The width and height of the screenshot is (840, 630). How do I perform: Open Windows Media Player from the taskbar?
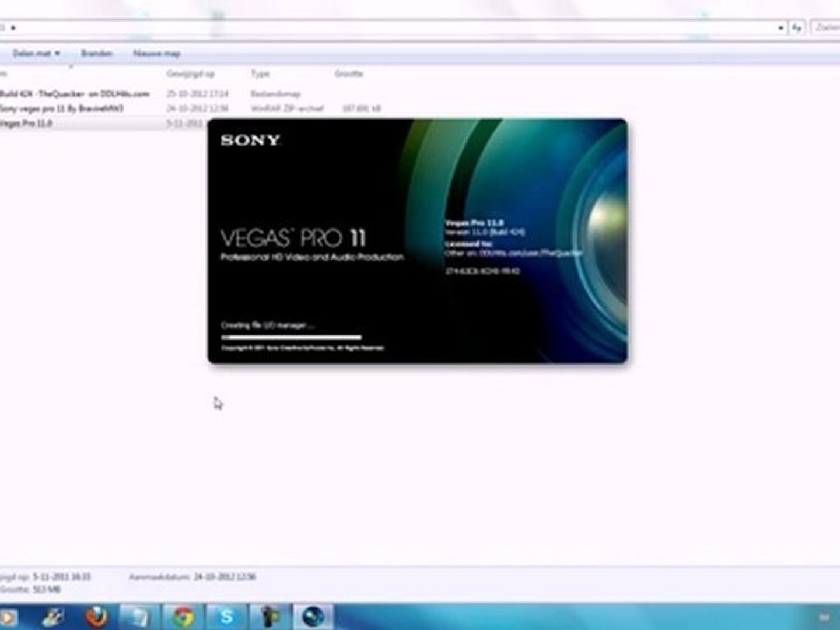coord(9,617)
